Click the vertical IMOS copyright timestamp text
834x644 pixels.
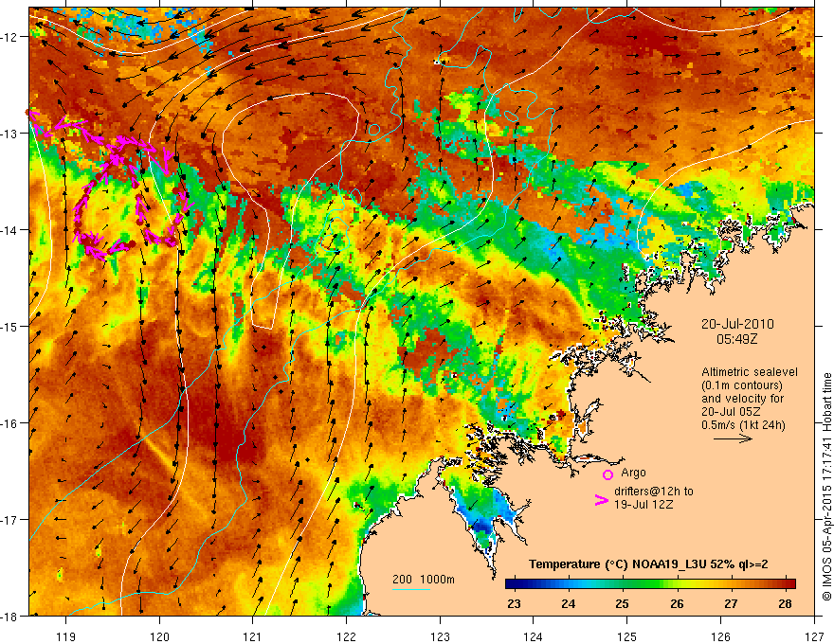tap(826, 487)
